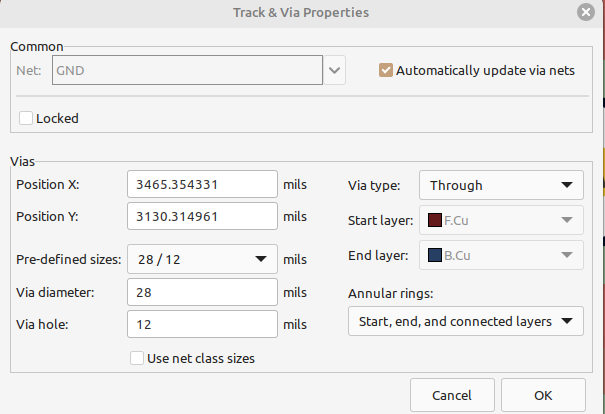Close the Track & Via Properties dialog
The image size is (605, 414).
coord(586,13)
